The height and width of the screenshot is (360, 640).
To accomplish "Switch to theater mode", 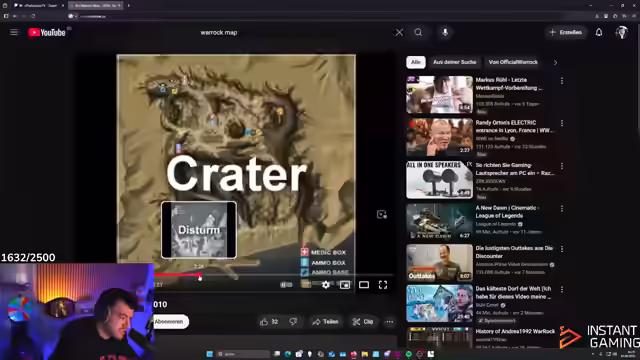I will (x=364, y=285).
